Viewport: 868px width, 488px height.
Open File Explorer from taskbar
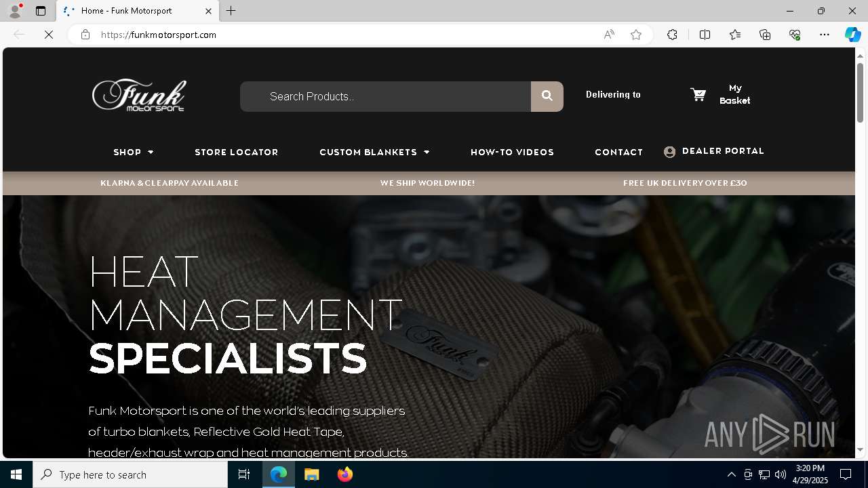coord(312,474)
